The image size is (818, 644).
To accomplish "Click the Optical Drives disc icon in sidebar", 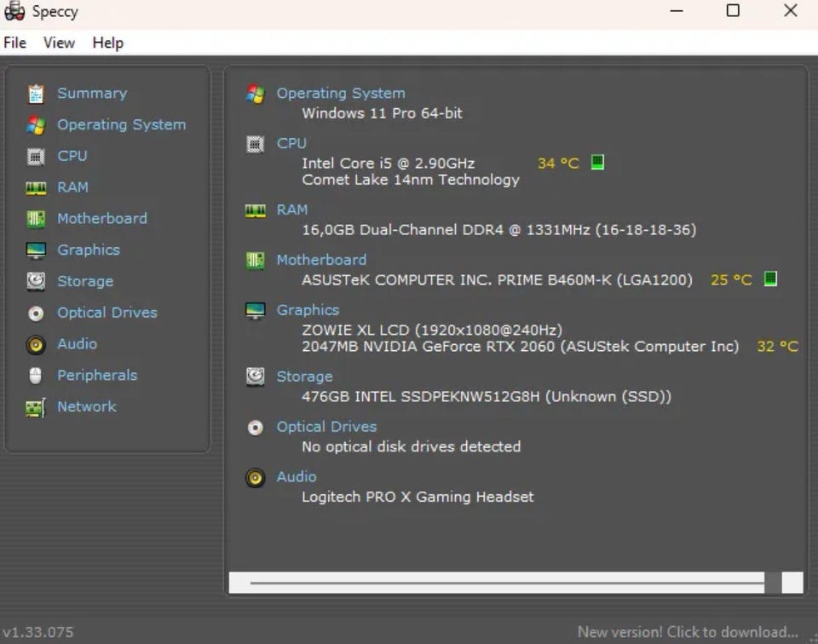I will [x=36, y=313].
